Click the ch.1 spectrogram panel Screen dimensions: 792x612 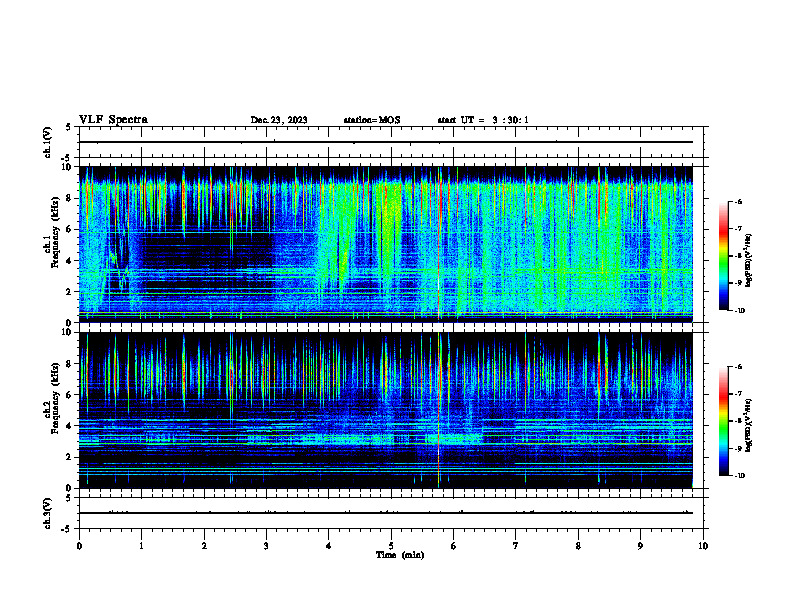pos(386,244)
